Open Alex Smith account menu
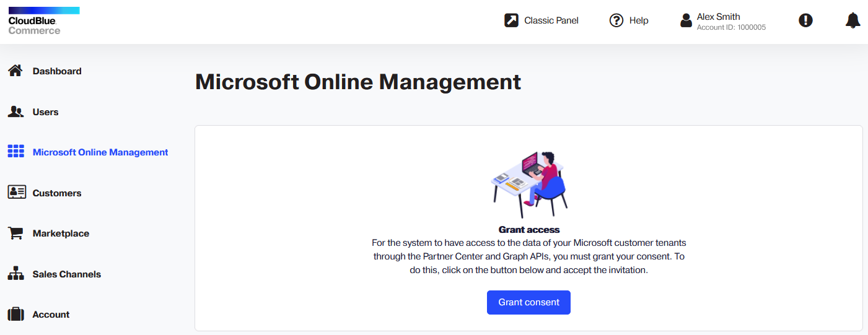Screen dimensions: 868x335 click(x=723, y=21)
